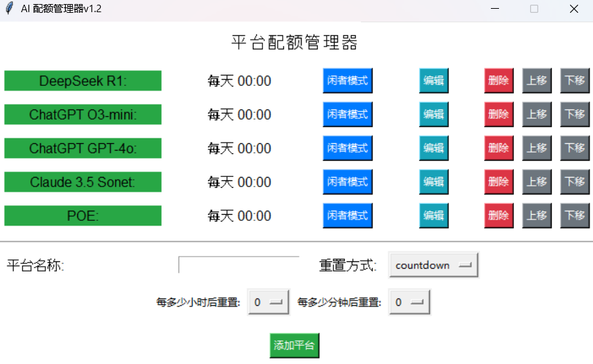This screenshot has width=593, height=364.
Task: Click 删除 button in DeepSeek R1 row
Action: click(499, 80)
